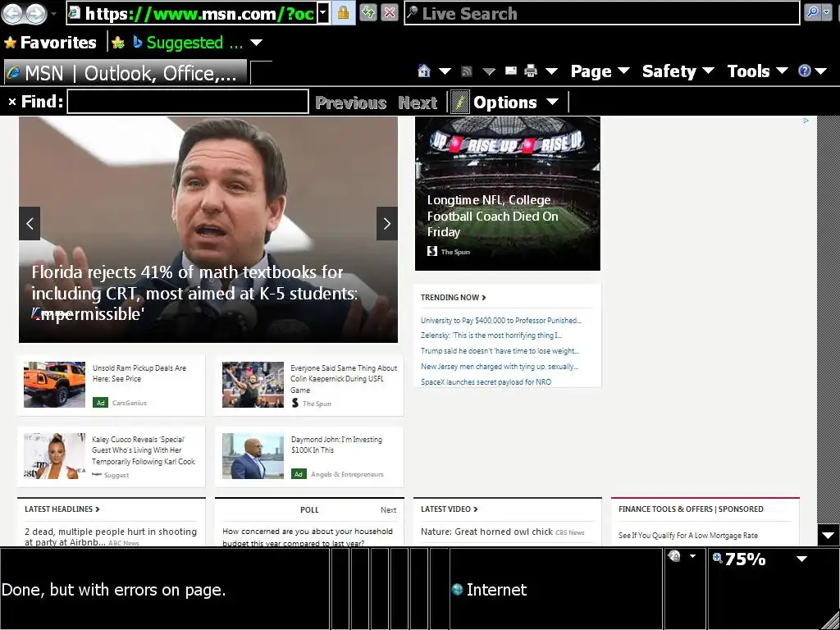Click Next in Poll card
The image size is (840, 630).
388,510
